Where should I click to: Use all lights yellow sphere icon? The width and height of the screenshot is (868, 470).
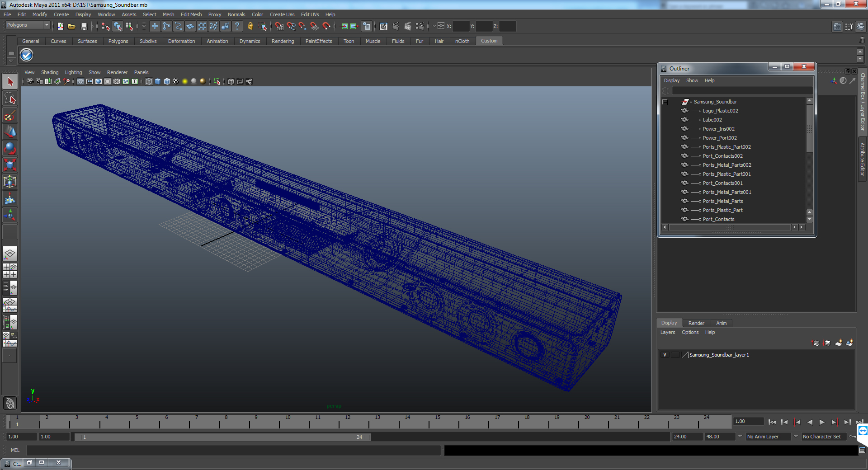(185, 81)
